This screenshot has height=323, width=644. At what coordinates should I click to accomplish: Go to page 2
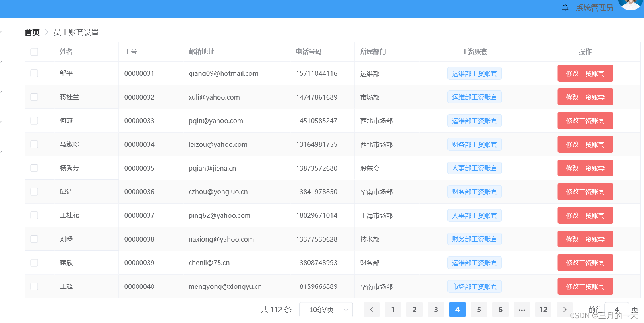[x=414, y=310]
